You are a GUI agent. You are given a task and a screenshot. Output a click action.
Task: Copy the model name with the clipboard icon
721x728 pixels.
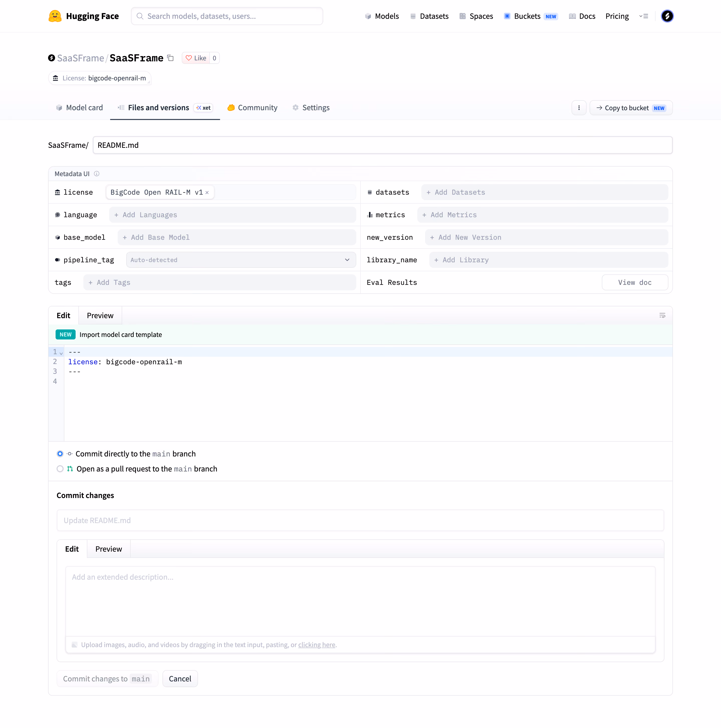pos(170,58)
